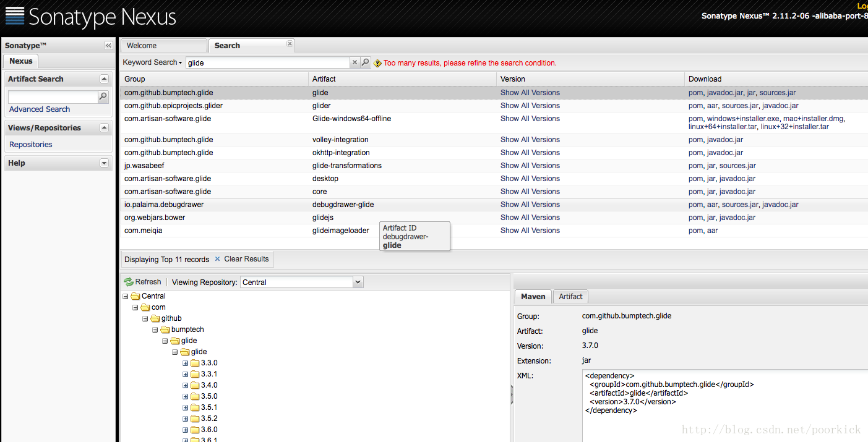Expand the 3.3.0 version folder
This screenshot has width=868, height=442.
tap(185, 363)
